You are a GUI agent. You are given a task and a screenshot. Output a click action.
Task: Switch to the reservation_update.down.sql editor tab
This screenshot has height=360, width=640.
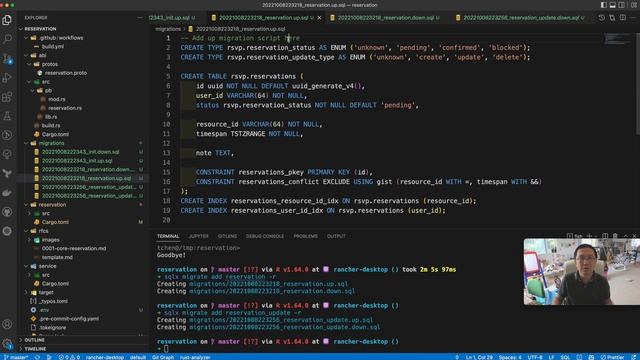520,18
